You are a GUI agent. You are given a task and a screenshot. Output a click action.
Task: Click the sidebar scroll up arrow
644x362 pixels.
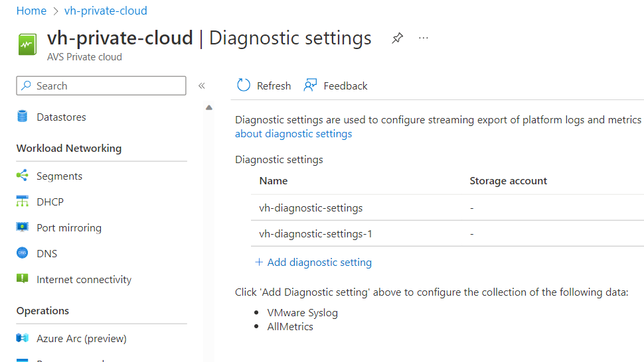click(209, 107)
